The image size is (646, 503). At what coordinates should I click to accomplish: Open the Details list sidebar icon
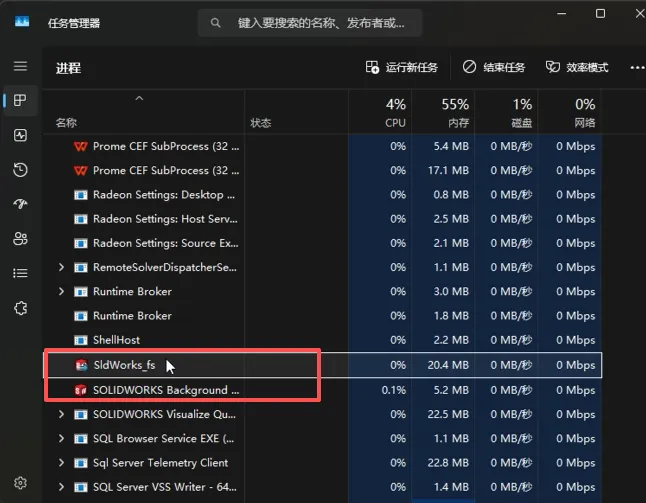[x=20, y=273]
